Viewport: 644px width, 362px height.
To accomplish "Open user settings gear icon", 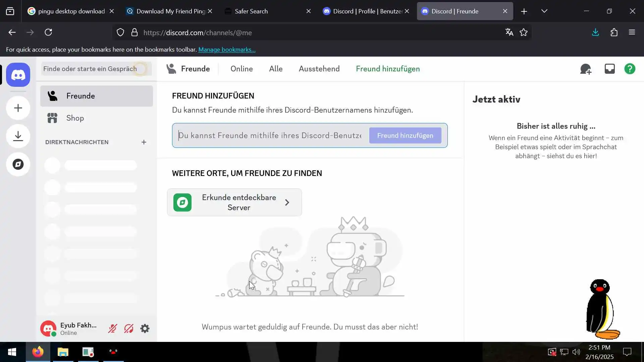I will (145, 328).
